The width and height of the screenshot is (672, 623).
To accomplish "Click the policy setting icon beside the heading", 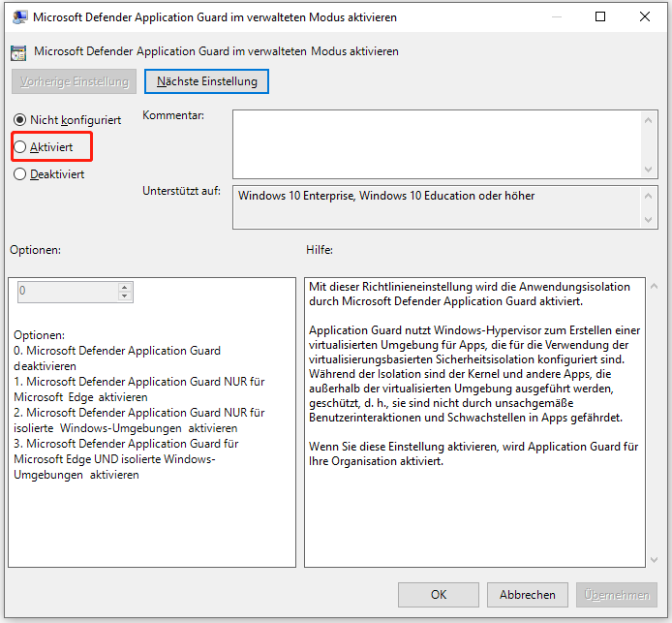I will [x=18, y=52].
